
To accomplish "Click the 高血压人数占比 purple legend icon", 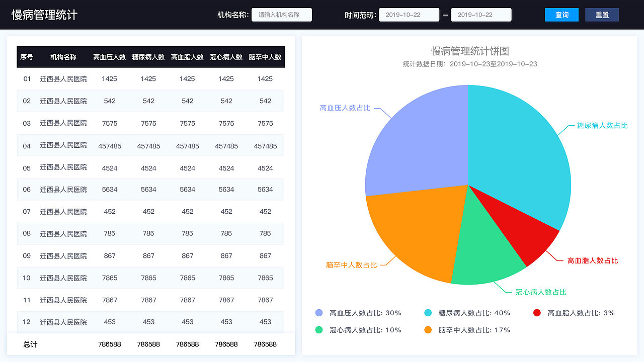I will pyautogui.click(x=318, y=313).
